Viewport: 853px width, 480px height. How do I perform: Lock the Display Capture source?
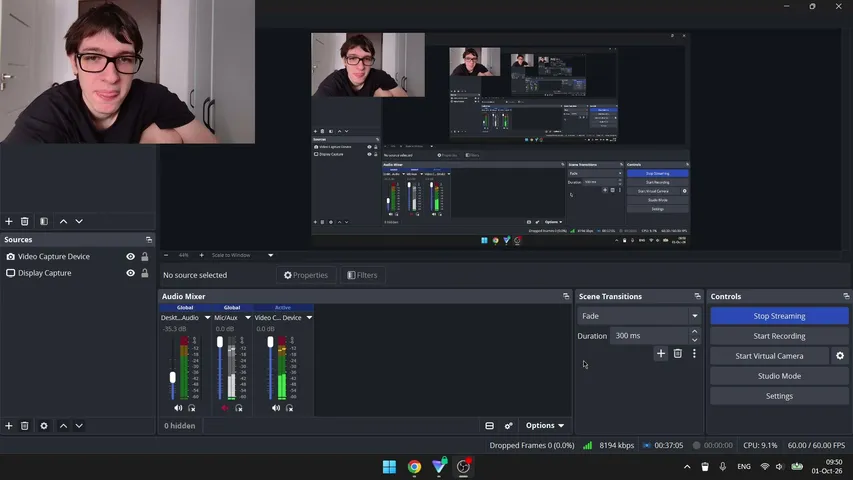(145, 273)
